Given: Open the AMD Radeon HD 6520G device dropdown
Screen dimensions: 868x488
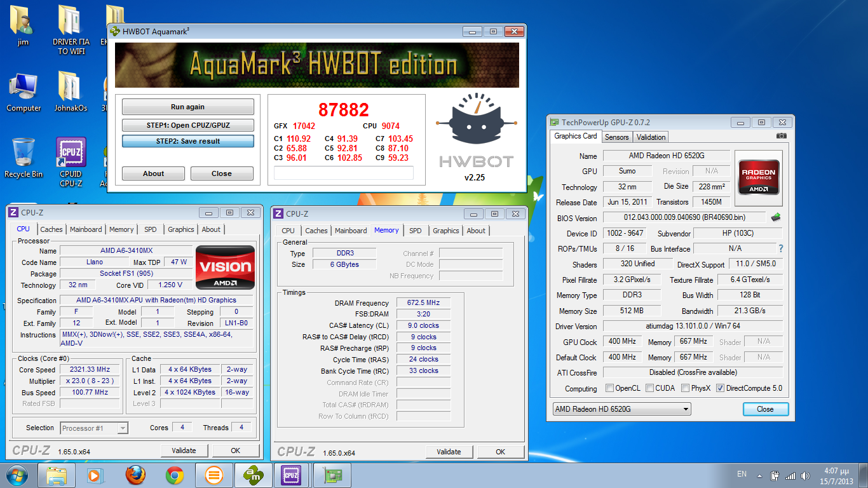Looking at the screenshot, I should tap(621, 409).
